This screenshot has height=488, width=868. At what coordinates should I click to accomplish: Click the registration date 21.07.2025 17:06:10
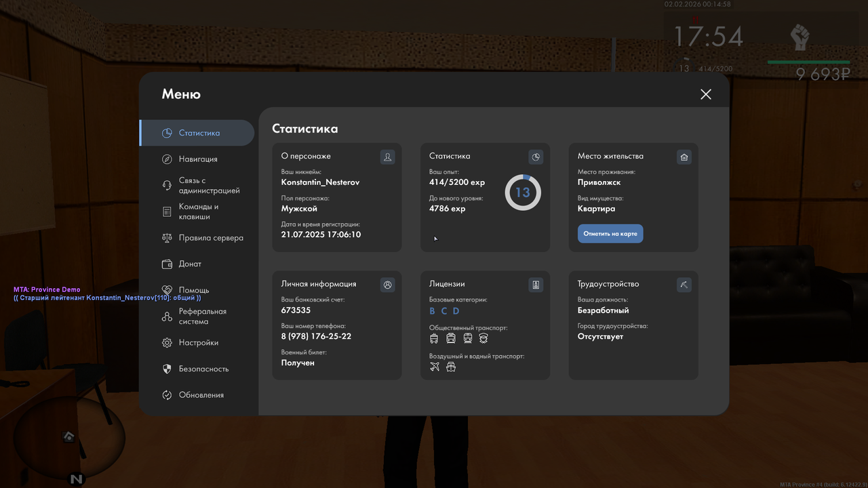click(321, 235)
